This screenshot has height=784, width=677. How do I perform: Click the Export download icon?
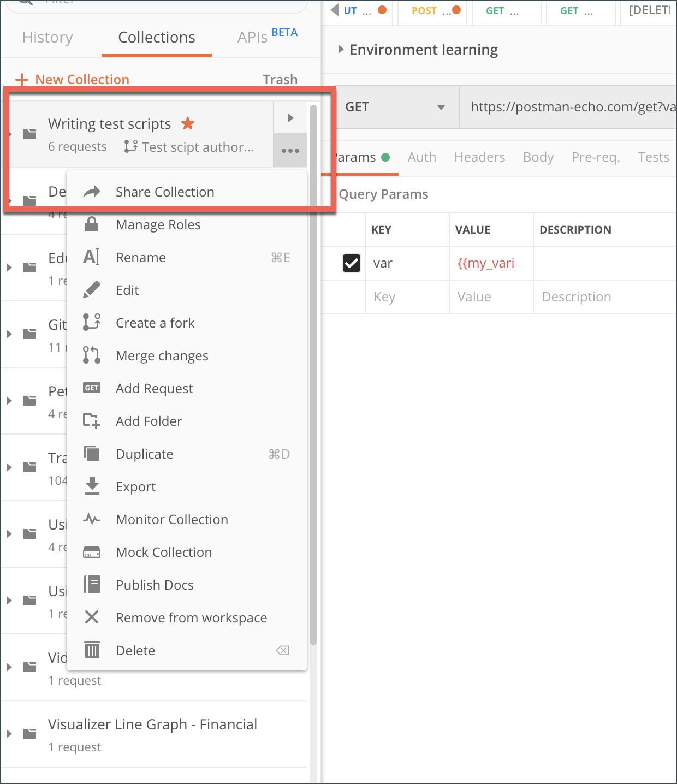[x=92, y=486]
